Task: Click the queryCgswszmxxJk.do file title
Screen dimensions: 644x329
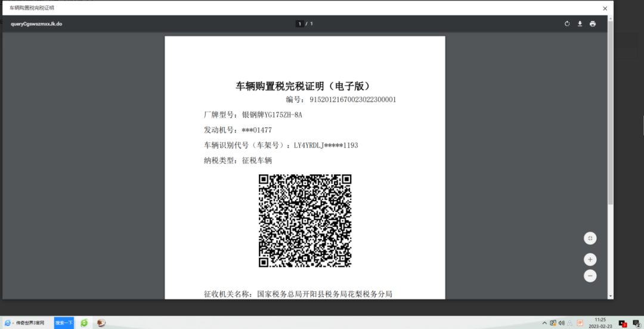Action: (36, 24)
